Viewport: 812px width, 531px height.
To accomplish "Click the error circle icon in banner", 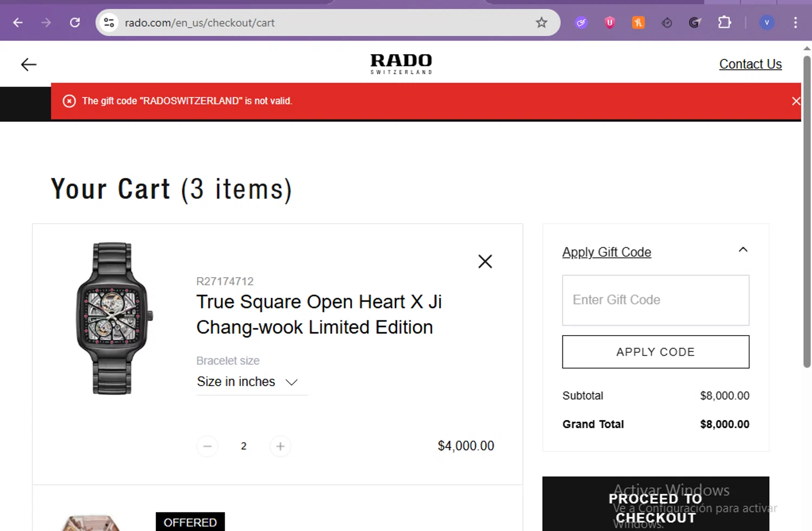I will click(x=69, y=101).
